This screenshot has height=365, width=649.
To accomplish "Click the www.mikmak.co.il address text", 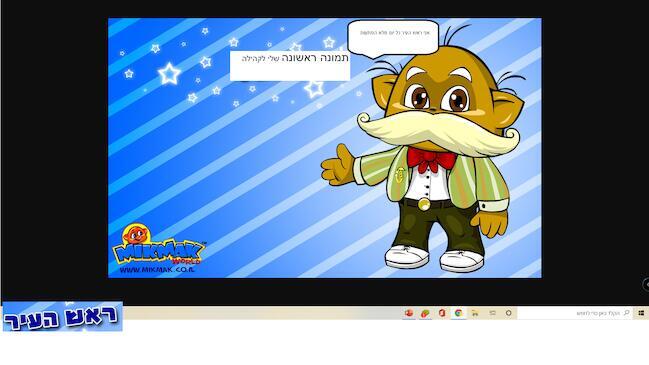I will (x=157, y=270).
